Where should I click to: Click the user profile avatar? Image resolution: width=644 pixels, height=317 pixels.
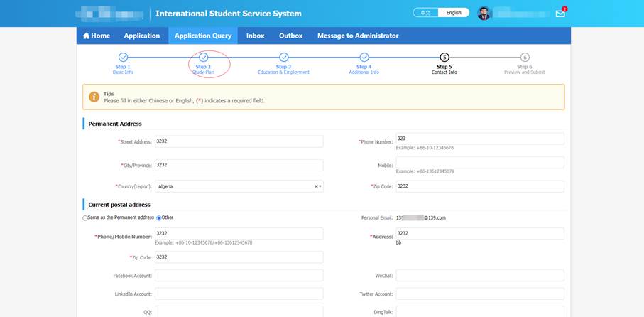[484, 14]
